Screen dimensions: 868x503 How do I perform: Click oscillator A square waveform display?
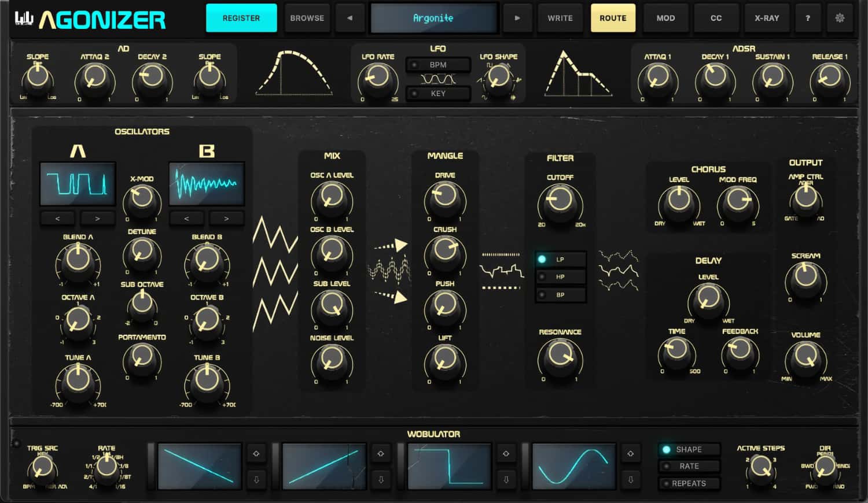[x=78, y=184]
